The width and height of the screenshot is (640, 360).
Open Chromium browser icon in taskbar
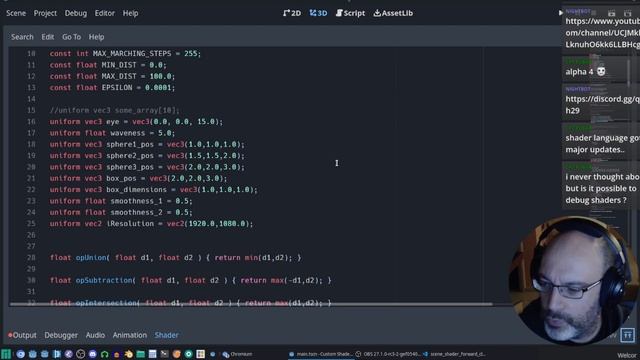click(20, 354)
